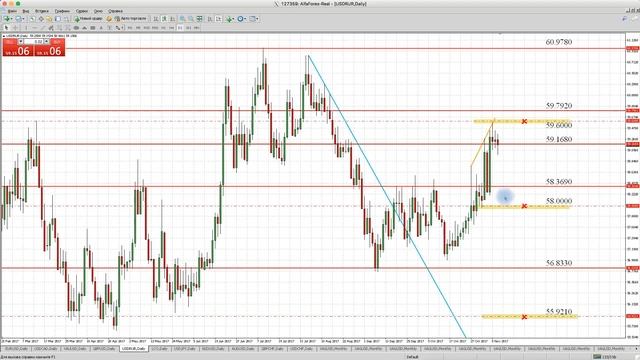
Task: Select the arrows objects tool
Action: click(118, 28)
